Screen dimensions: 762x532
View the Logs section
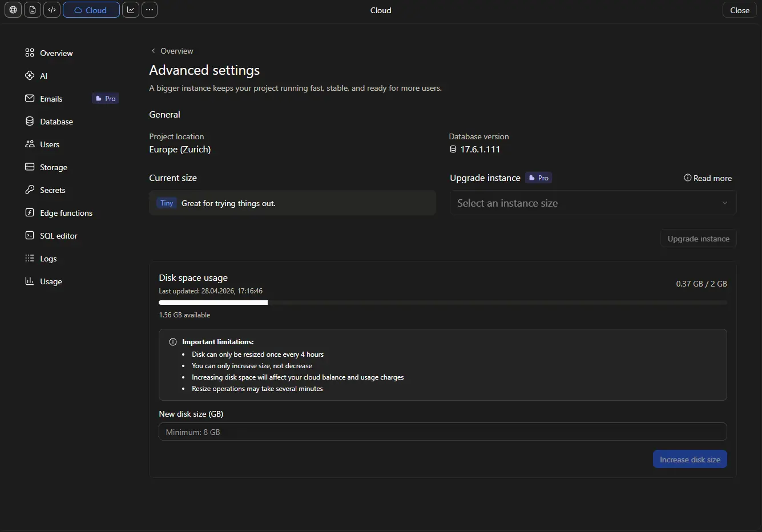click(48, 258)
